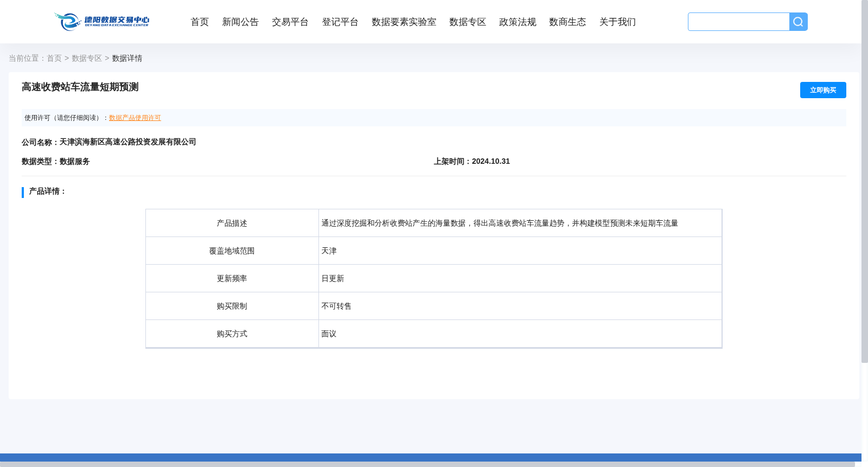Click the 购买限制 table cell

(x=232, y=306)
